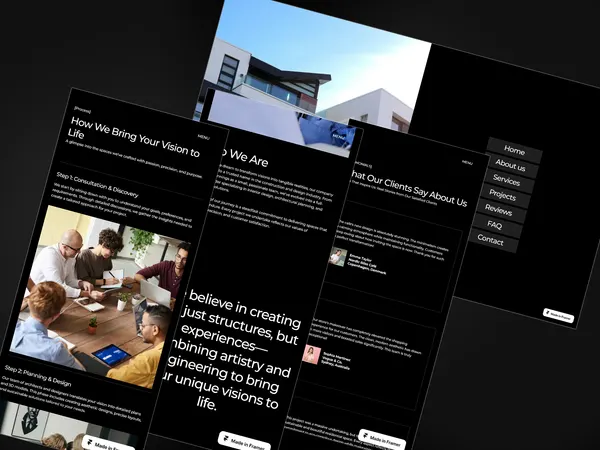Screen dimensions: 600x450
Task: Click Made in Framer badge on Process page
Action: [108, 443]
